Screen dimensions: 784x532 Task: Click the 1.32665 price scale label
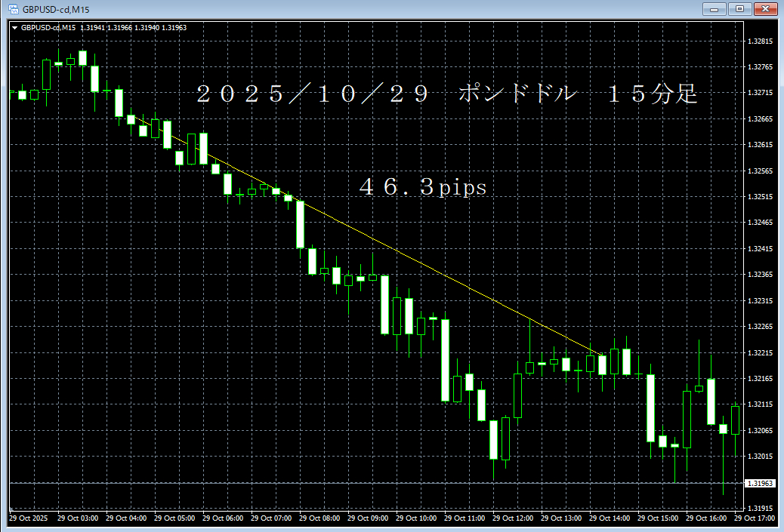[760, 119]
